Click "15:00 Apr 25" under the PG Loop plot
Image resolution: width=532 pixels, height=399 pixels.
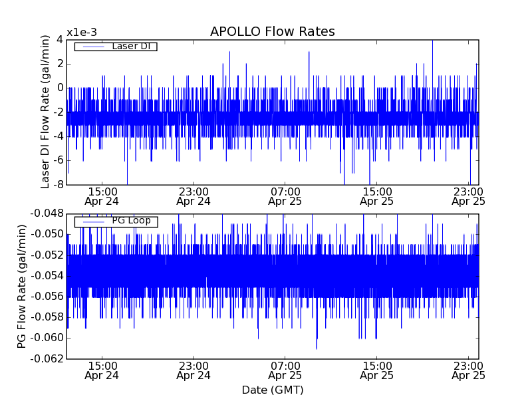[x=376, y=371]
